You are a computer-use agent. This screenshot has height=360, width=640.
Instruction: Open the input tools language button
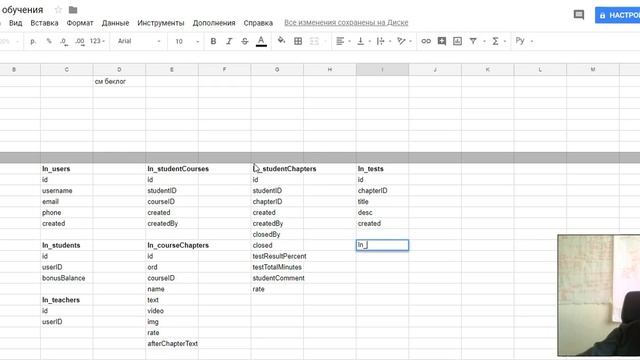point(520,40)
